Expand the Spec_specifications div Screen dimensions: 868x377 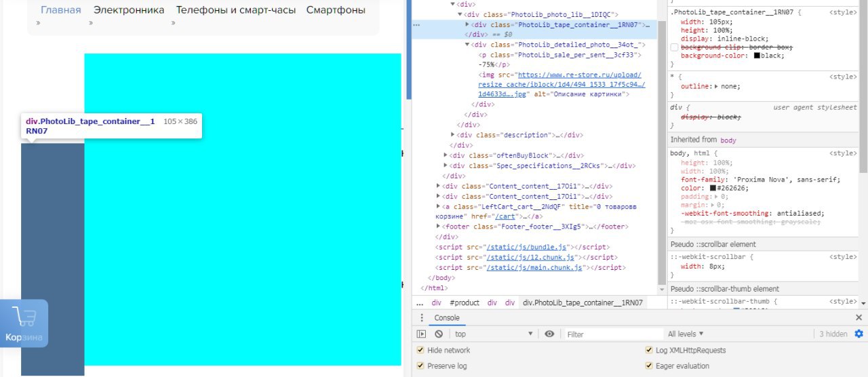(446, 165)
